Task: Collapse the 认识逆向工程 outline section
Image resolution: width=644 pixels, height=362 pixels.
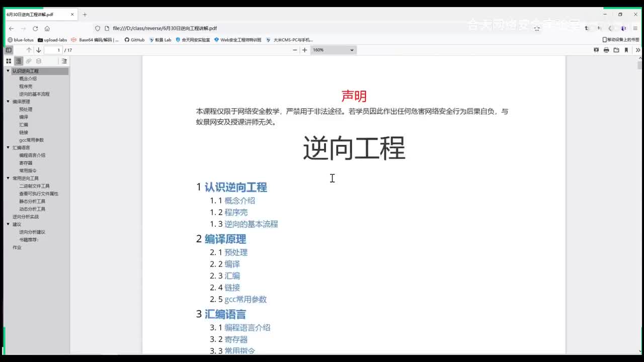Action: [x=8, y=71]
